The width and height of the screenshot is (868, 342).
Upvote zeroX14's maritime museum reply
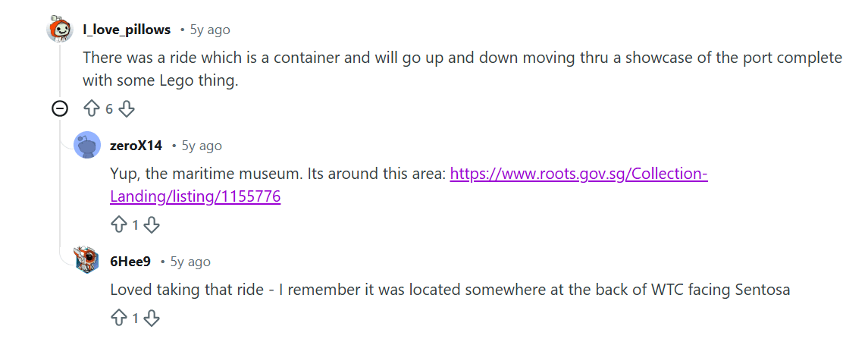(119, 224)
